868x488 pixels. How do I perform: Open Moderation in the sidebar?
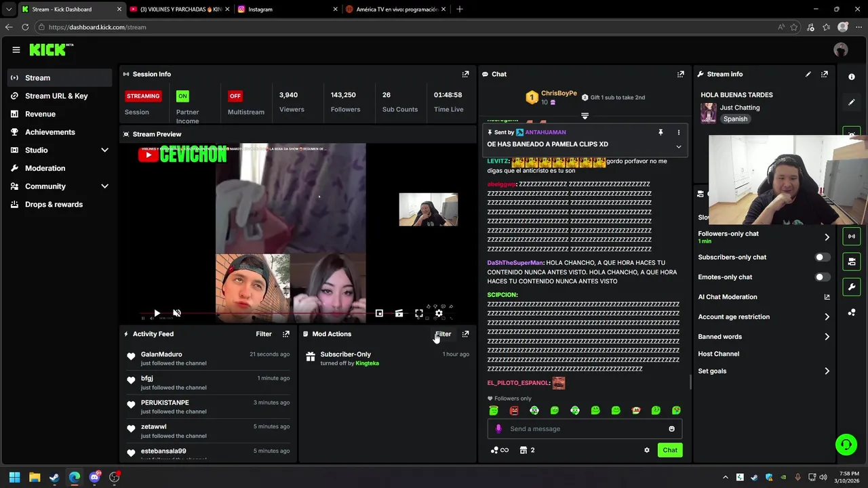click(60, 168)
